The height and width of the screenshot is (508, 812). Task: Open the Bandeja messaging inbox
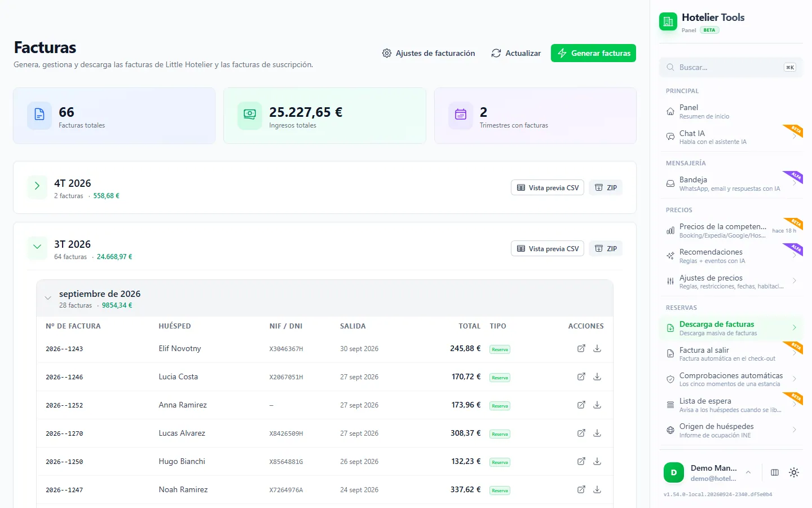[x=731, y=183]
